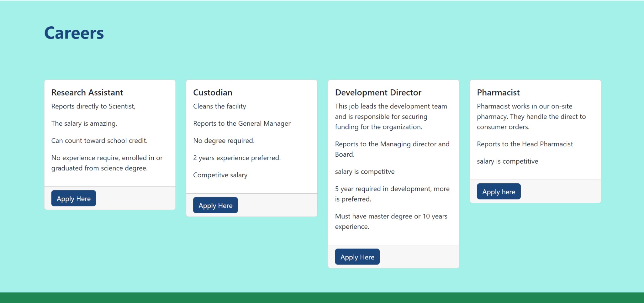Select 'Reports to the General Manager' text
The width and height of the screenshot is (644, 303).
point(242,123)
